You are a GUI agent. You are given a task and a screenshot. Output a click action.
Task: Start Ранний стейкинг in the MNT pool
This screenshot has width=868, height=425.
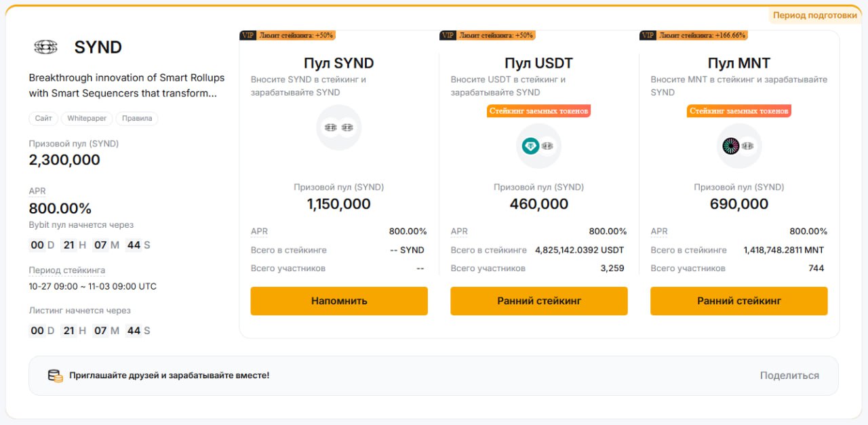[738, 300]
